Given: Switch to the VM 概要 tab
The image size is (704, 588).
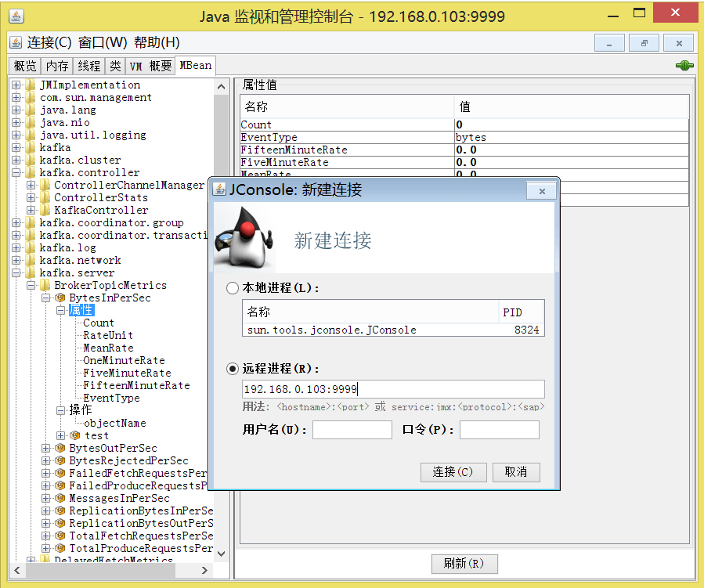Looking at the screenshot, I should tap(150, 66).
